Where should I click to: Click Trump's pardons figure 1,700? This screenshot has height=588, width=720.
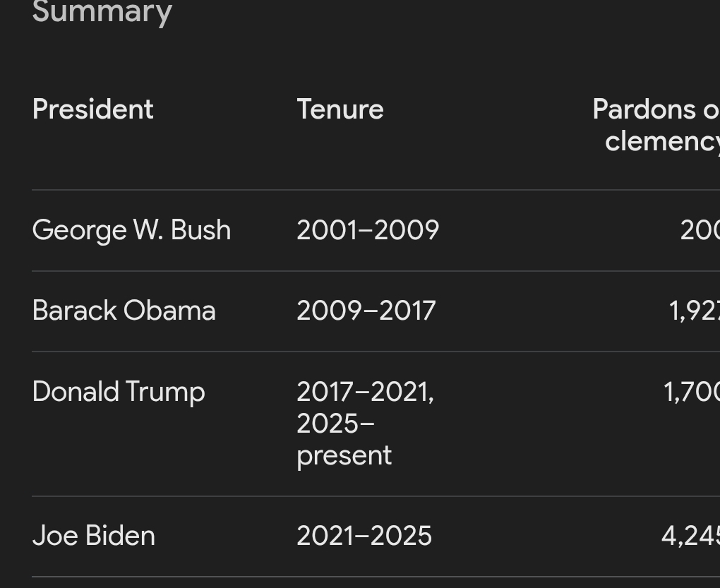[691, 392]
